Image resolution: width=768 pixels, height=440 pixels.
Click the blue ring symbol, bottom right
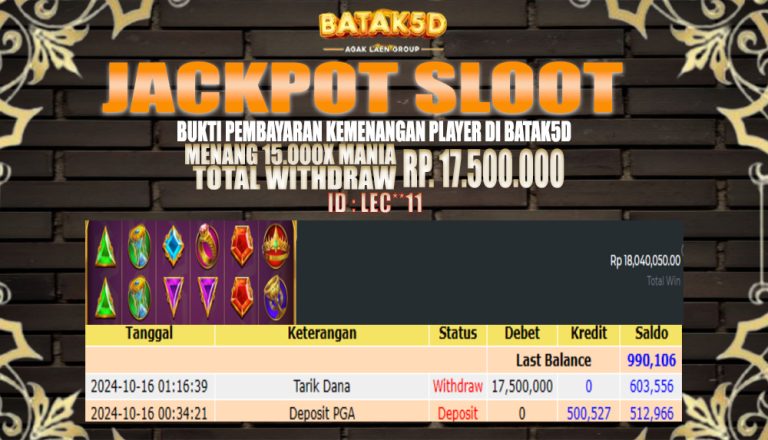276,297
